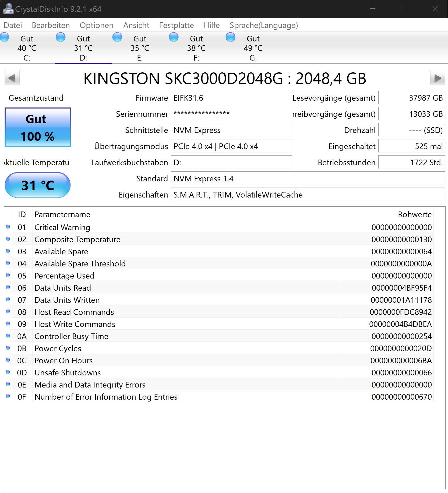The width and height of the screenshot is (448, 493).
Task: Click the selected drive D: tab strip entry
Action: point(83,48)
